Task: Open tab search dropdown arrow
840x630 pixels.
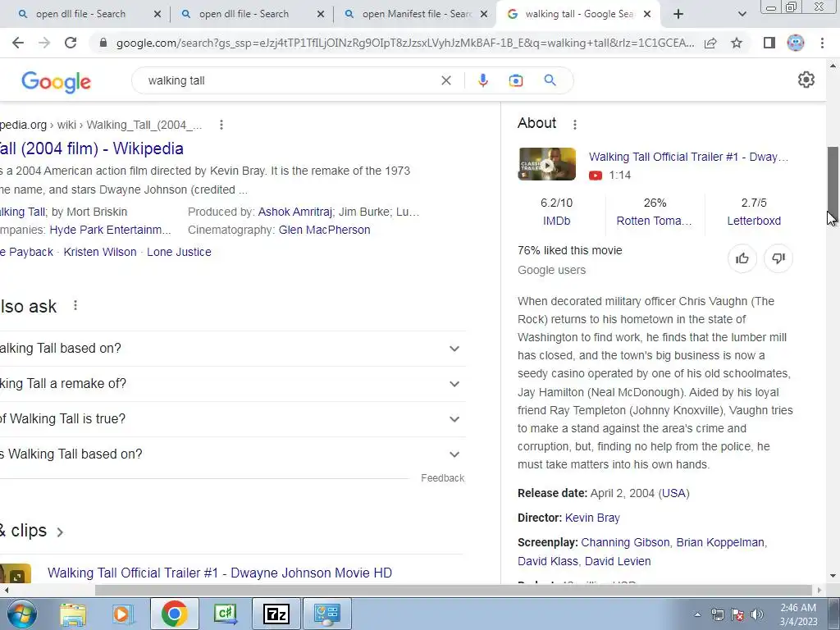Action: pyautogui.click(x=742, y=14)
